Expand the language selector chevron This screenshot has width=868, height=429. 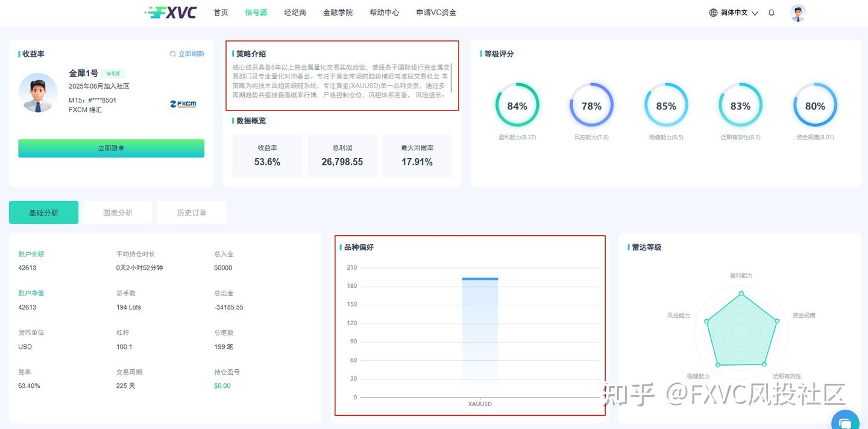coord(754,12)
